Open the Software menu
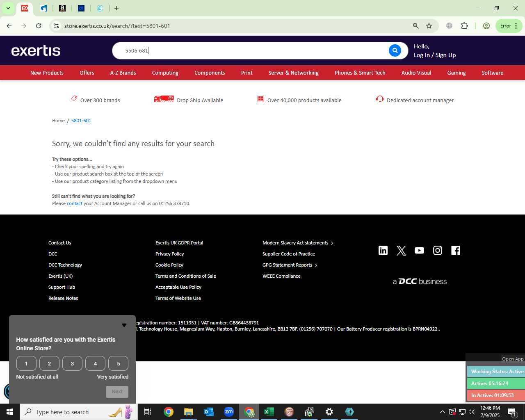The height and width of the screenshot is (420, 525). [492, 73]
